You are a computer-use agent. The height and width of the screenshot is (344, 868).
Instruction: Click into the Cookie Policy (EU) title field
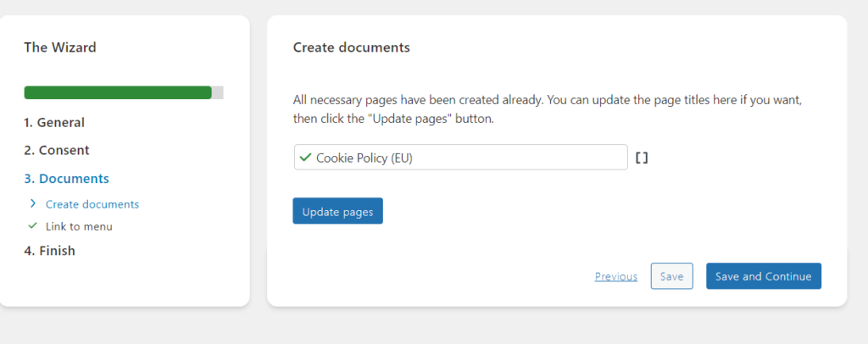(x=466, y=158)
